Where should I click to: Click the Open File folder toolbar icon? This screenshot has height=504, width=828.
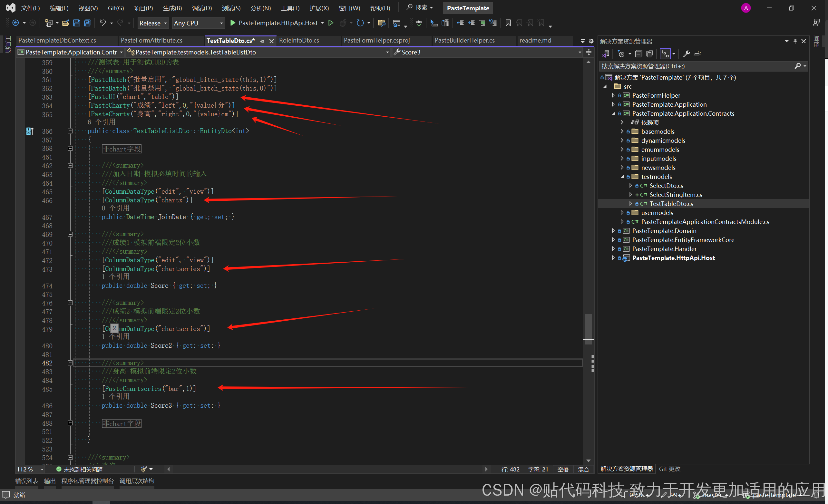(65, 23)
